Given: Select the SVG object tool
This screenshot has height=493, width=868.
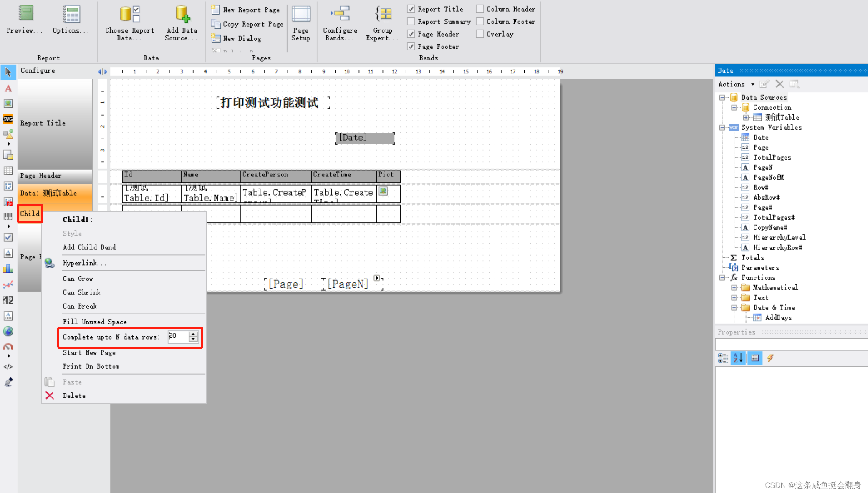Looking at the screenshot, I should click(x=8, y=119).
